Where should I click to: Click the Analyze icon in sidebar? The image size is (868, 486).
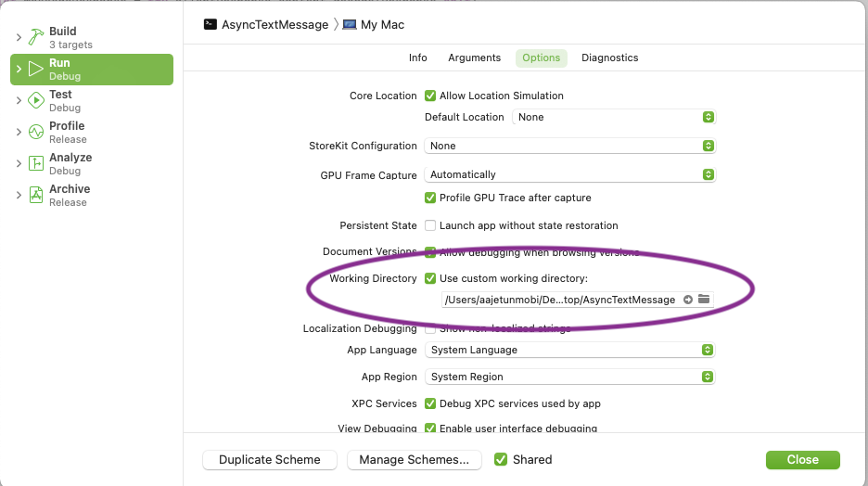coord(36,163)
